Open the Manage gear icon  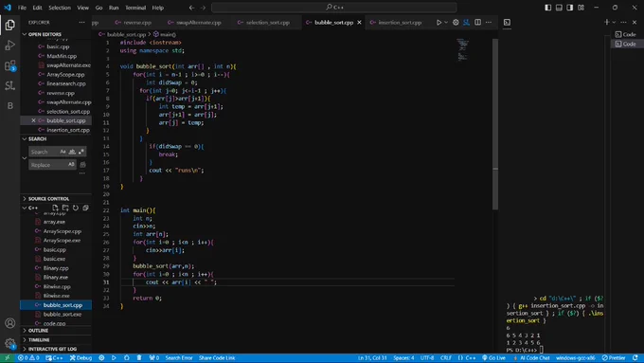click(9, 343)
